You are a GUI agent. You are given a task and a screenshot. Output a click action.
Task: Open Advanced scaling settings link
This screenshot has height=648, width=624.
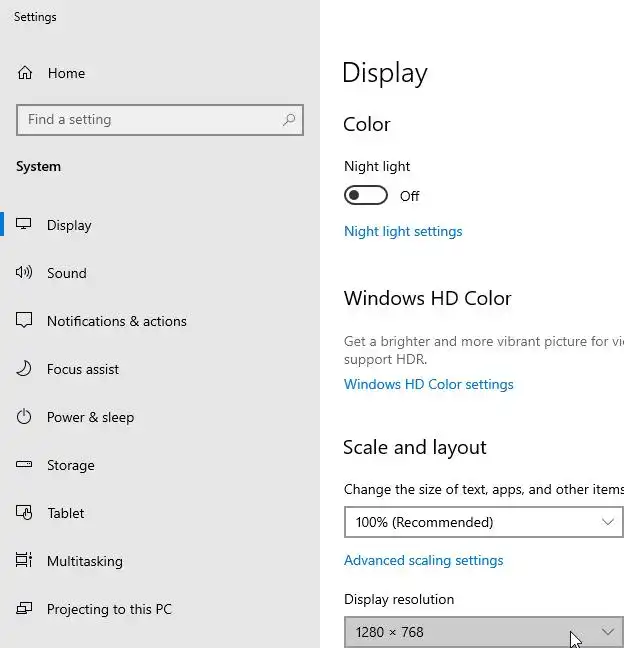pyautogui.click(x=423, y=560)
